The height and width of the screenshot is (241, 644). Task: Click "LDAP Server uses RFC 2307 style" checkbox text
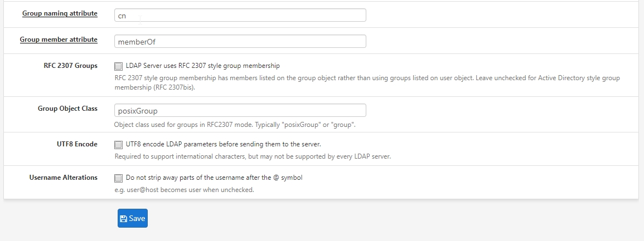coord(203,66)
